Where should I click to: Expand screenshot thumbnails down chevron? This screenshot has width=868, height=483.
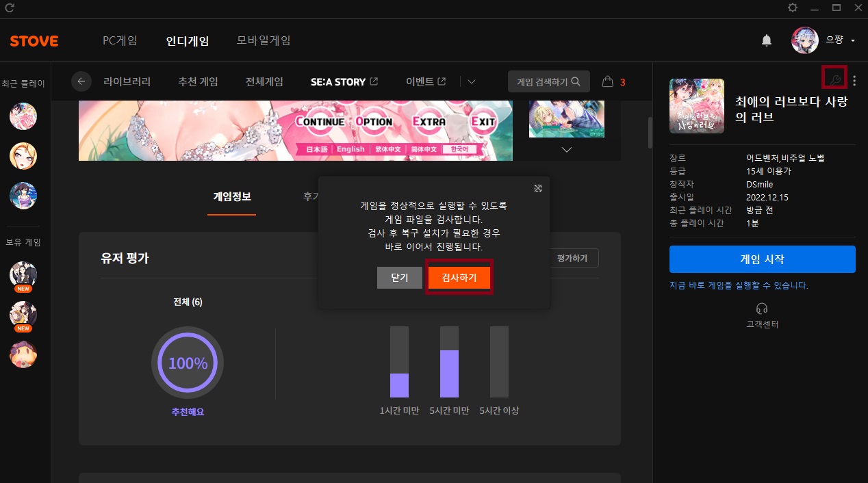pos(567,149)
